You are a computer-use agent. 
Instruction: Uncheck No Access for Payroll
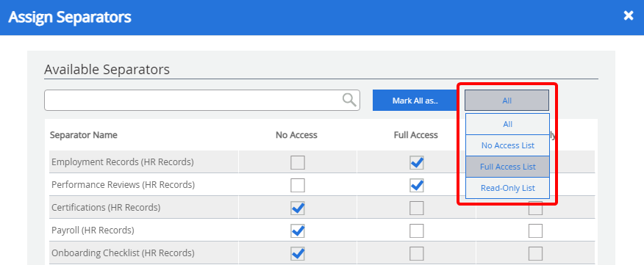298,230
